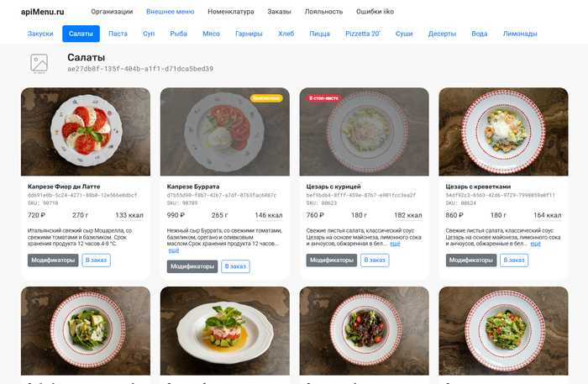Click the Капрезе Фиор ди Латте photo
This screenshot has width=588, height=384.
[x=86, y=131]
